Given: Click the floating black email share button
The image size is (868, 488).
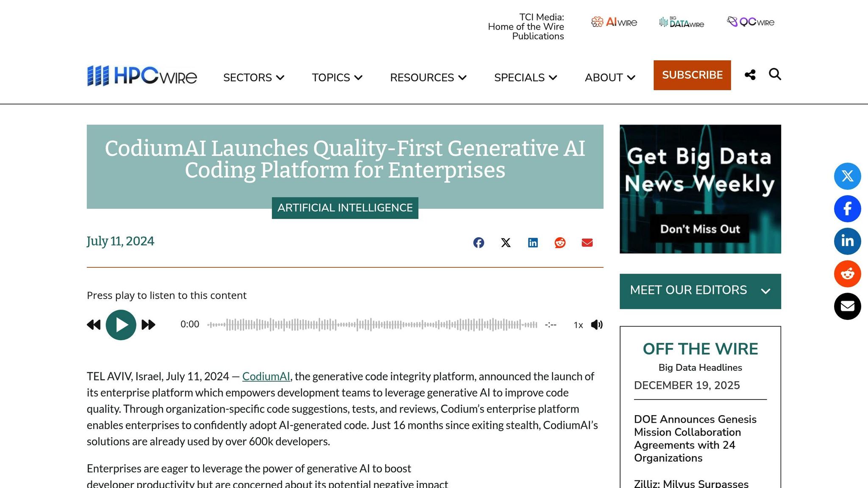Looking at the screenshot, I should (x=847, y=306).
